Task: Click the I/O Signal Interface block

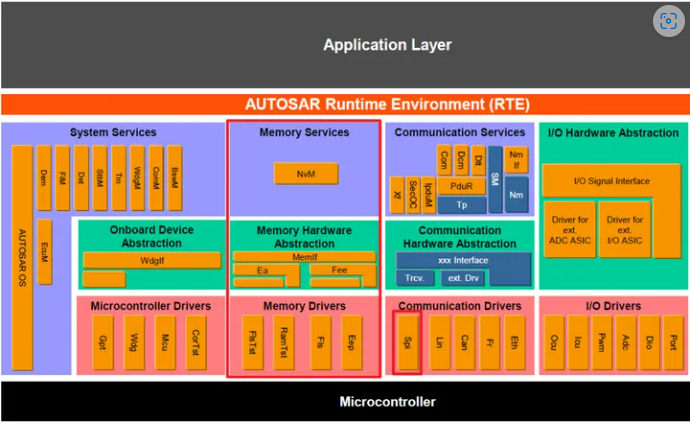Action: coord(612,181)
